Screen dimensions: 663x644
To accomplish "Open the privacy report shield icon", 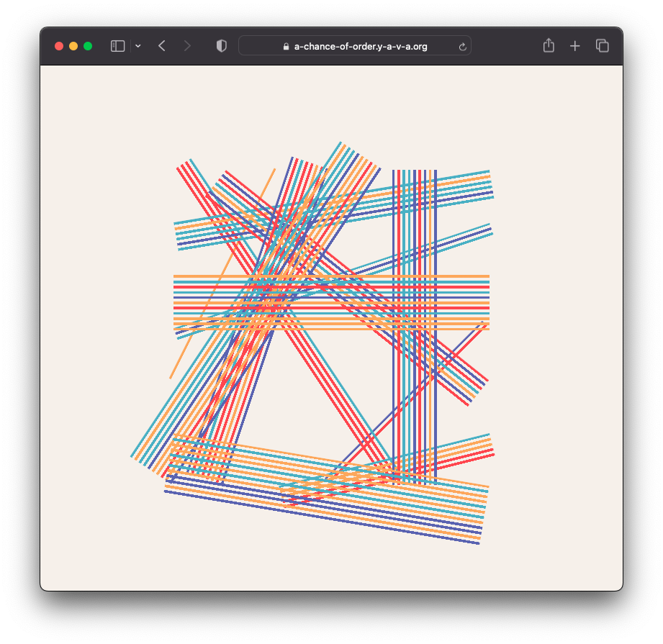I will (222, 46).
